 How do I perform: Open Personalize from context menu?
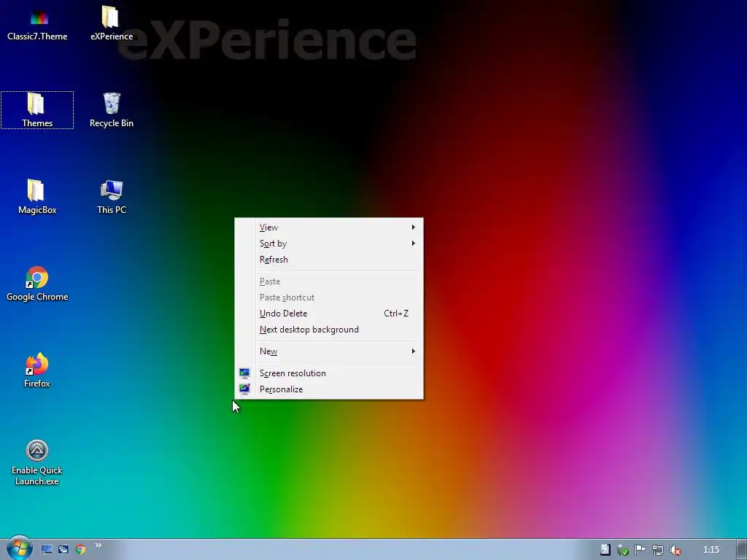[x=329, y=389]
